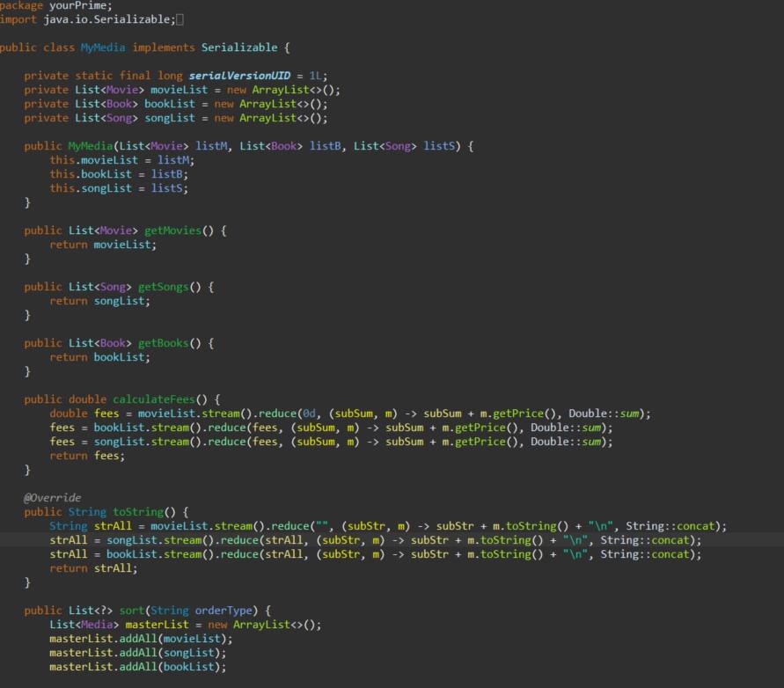This screenshot has width=784, height=688.
Task: Place cursor on line 'this.bookList = listB;'
Action: tap(119, 174)
